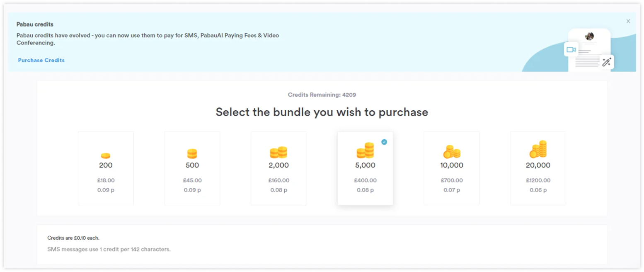Click the £1200.00 price text
Image resolution: width=644 pixels, height=272 pixels.
click(x=538, y=180)
